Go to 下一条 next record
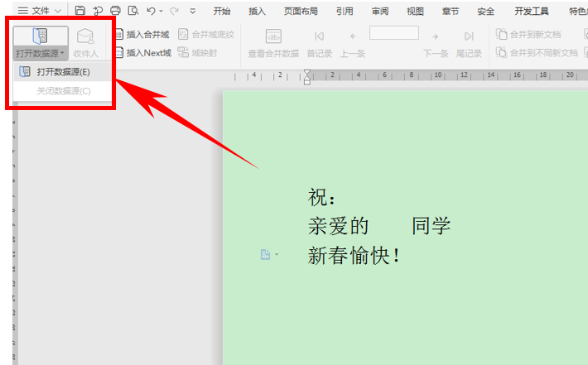This screenshot has width=588, height=365. (436, 43)
